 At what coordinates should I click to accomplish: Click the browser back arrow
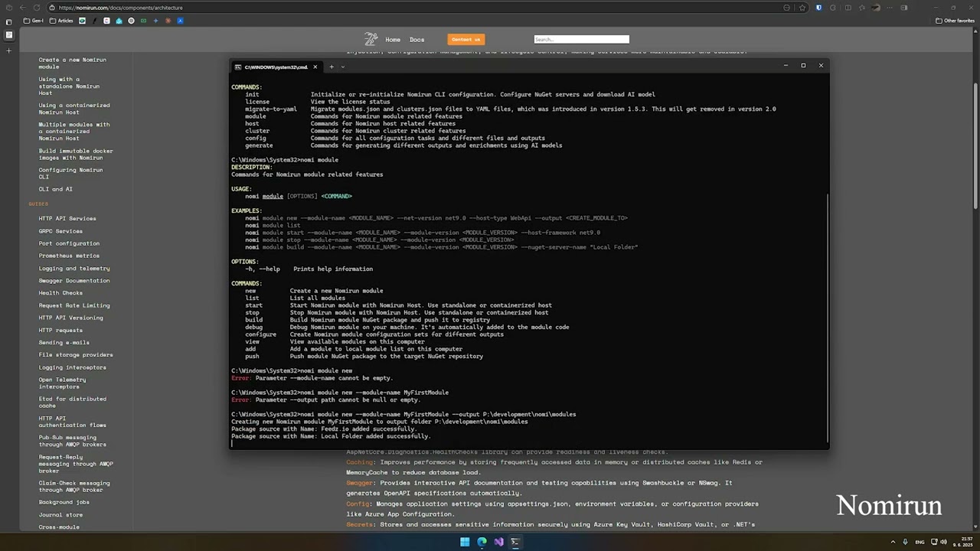coord(22,8)
